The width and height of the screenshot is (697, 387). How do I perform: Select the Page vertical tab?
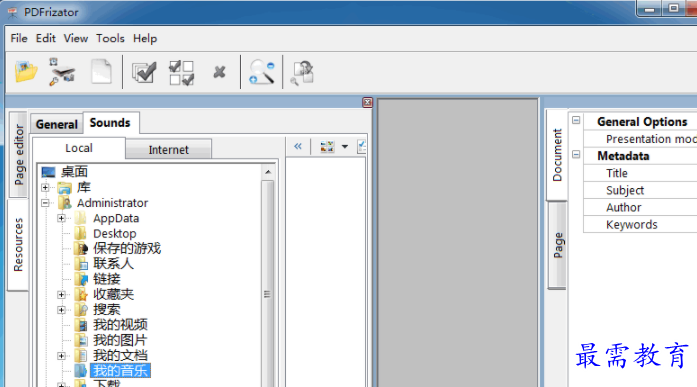(558, 245)
